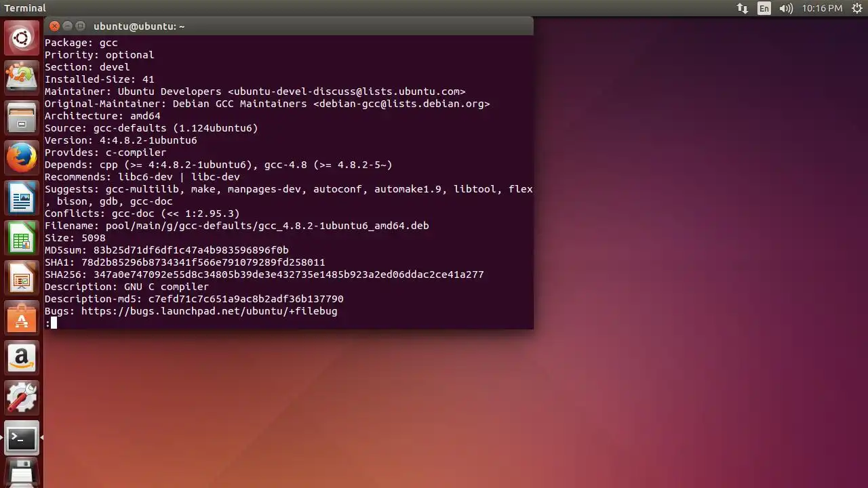Click the SHA256 hash line
Image resolution: width=868 pixels, height=488 pixels.
click(x=264, y=274)
